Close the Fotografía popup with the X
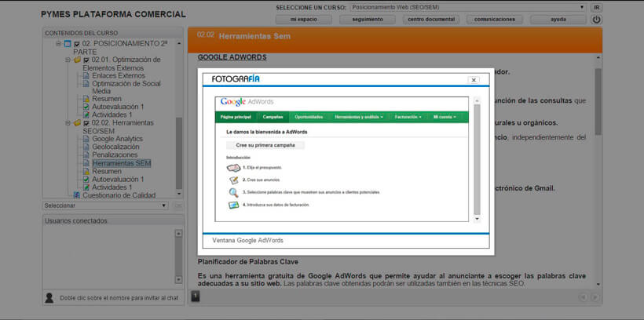644x320 pixels. click(474, 80)
